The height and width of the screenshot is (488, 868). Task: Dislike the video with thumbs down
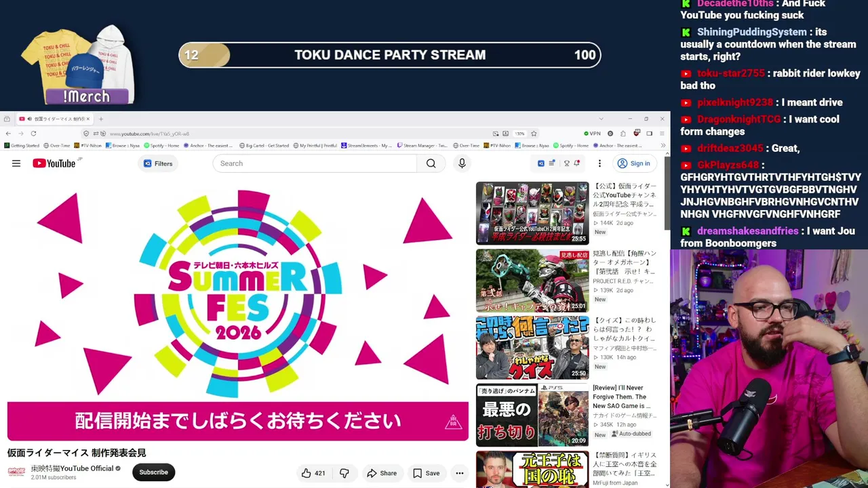[344, 473]
